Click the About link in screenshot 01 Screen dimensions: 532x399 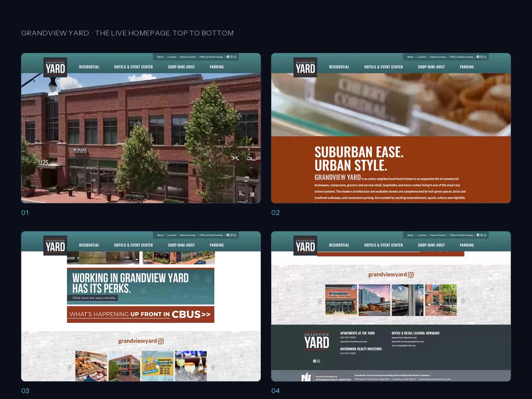[160, 57]
